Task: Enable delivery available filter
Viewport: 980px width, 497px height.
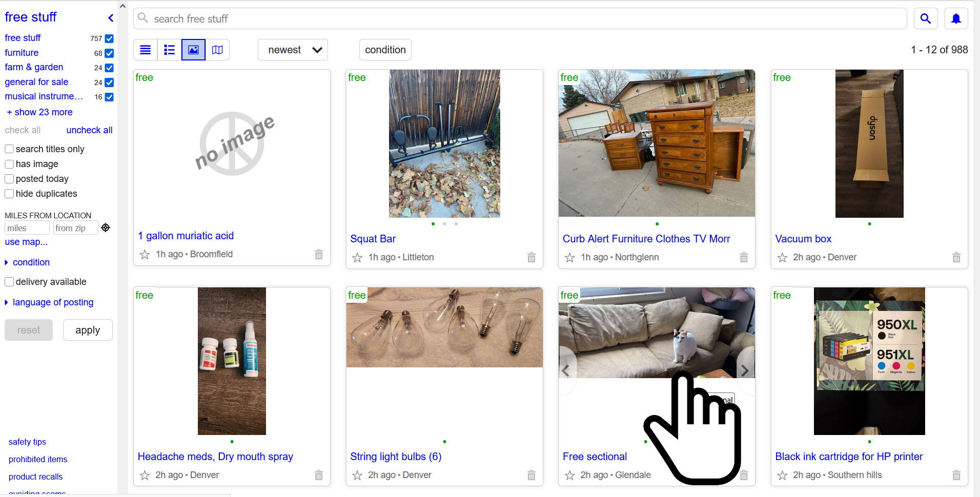Action: (x=9, y=282)
